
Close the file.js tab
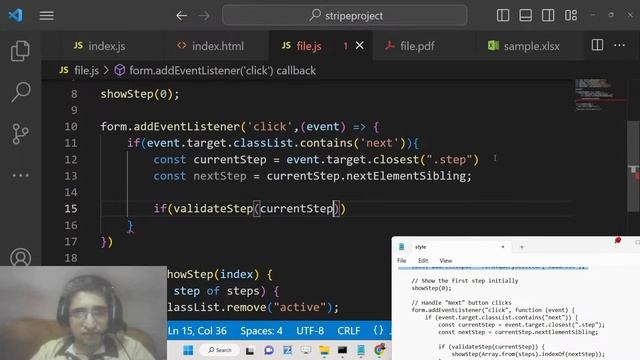coord(360,45)
